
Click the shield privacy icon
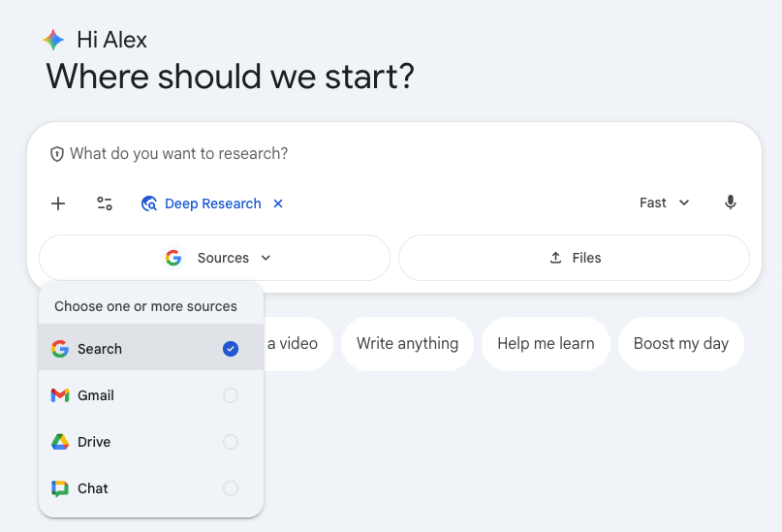click(x=57, y=154)
